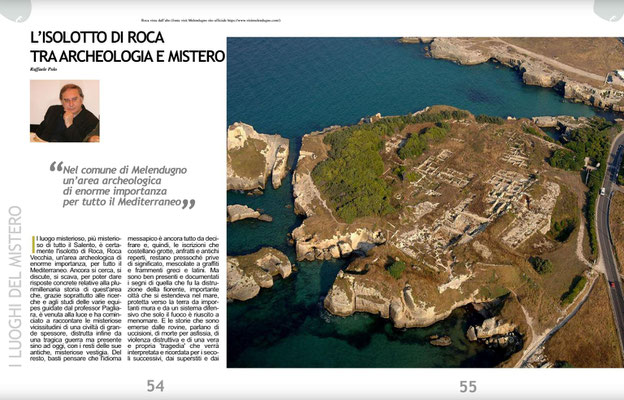Click the headline line "TRA ARCHEOLOGIA E MISTERO"
624x400 pixels.
click(x=128, y=56)
